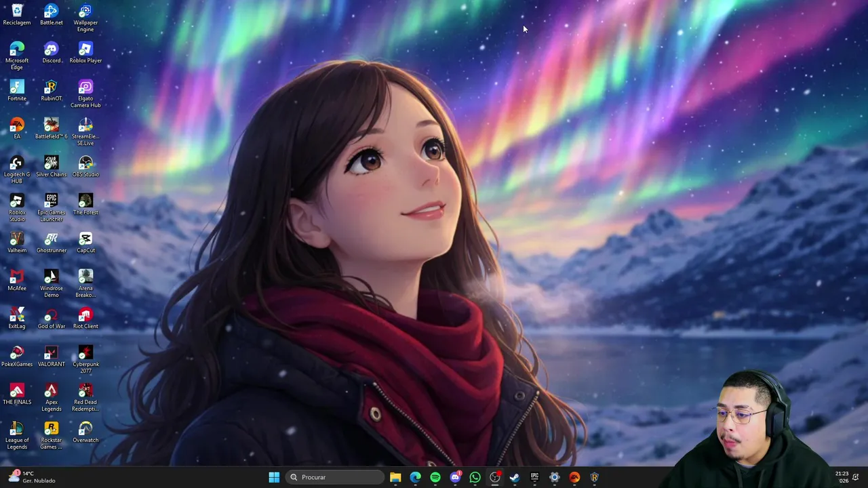This screenshot has width=868, height=488.
Task: Open the EA app from the taskbar
Action: click(x=574, y=477)
